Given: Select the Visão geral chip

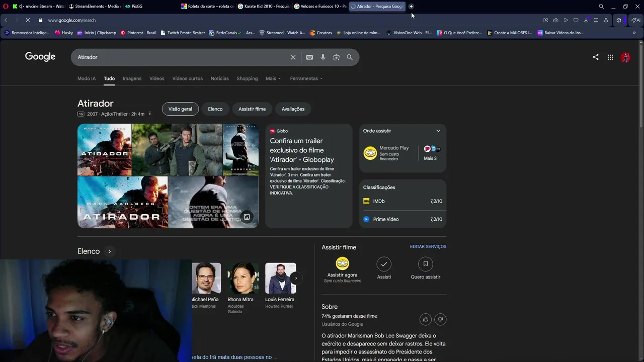Looking at the screenshot, I should (180, 109).
